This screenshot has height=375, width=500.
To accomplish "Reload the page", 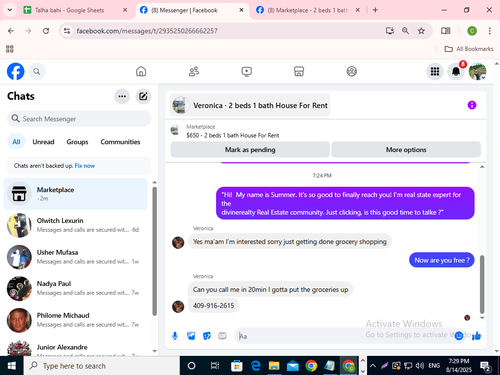I will [46, 31].
